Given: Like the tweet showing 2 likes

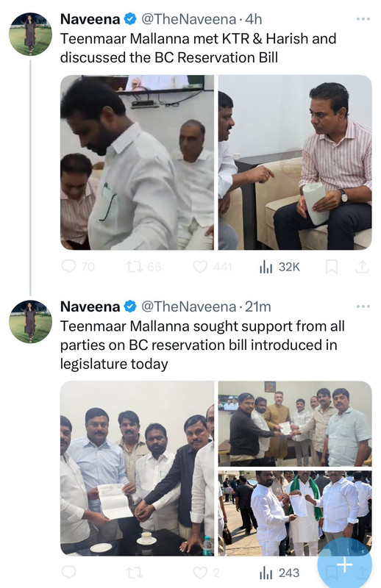Looking at the screenshot, I should point(206,573).
